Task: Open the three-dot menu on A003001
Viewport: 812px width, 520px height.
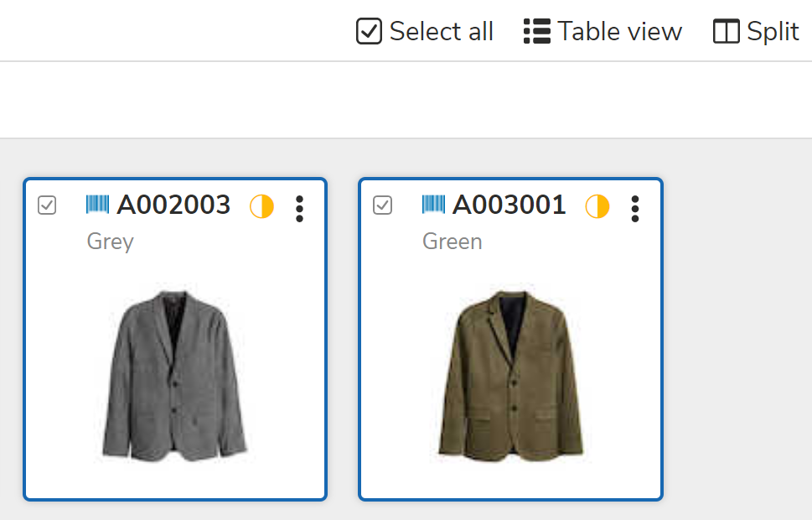Action: coord(635,209)
